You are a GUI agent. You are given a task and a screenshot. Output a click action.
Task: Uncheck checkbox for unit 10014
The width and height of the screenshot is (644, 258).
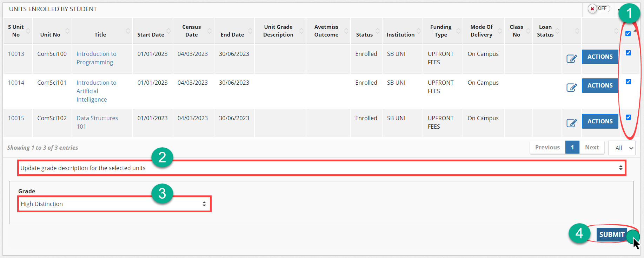click(628, 82)
